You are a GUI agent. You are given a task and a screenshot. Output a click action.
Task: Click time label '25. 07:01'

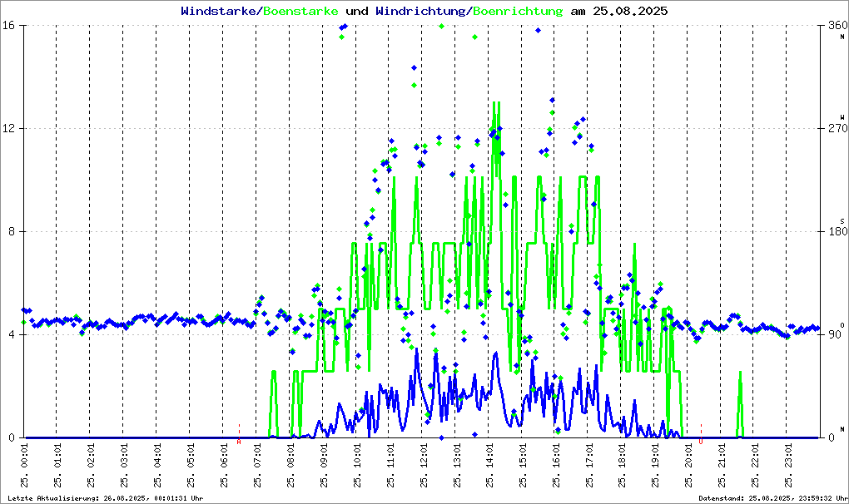[256, 466]
